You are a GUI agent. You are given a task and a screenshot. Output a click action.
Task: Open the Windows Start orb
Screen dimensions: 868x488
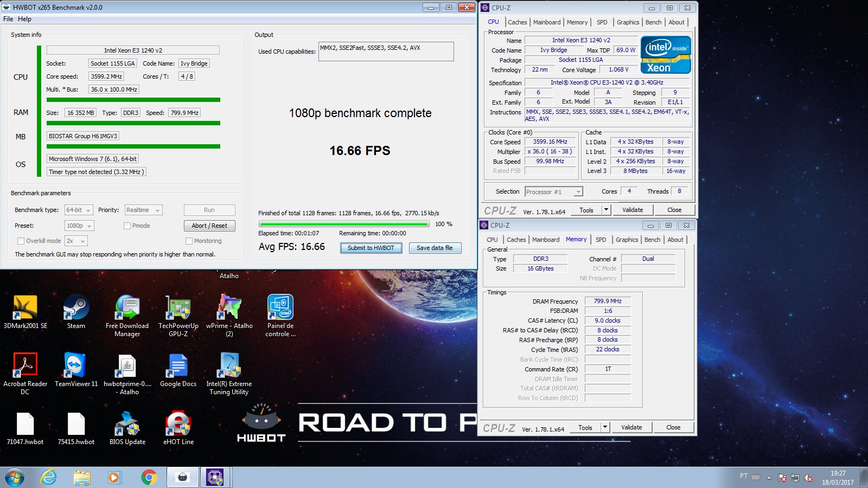[x=15, y=478]
